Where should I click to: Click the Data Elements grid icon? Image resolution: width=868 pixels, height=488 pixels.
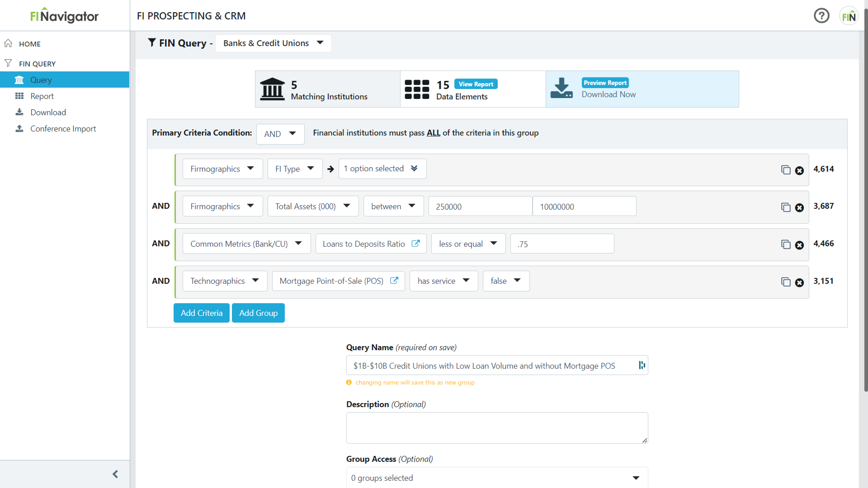[x=417, y=89]
